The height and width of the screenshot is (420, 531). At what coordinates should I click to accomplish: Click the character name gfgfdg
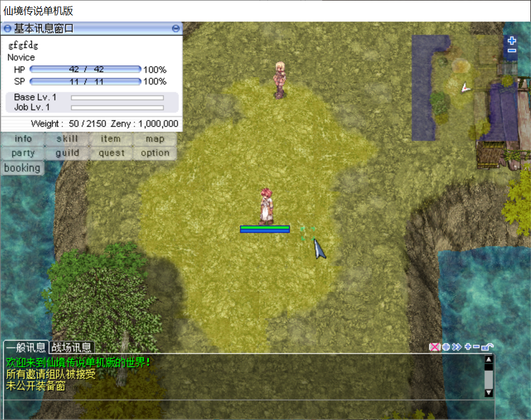pos(23,45)
